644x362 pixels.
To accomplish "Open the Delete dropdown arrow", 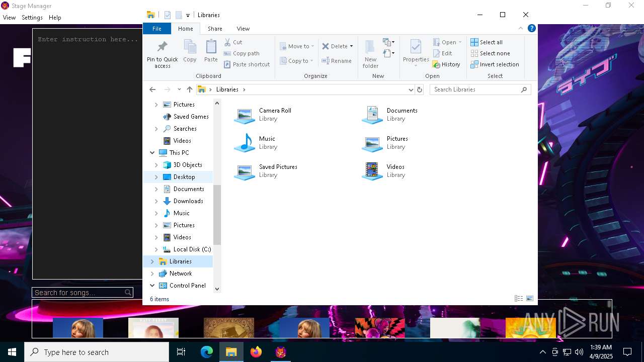I will click(x=351, y=46).
